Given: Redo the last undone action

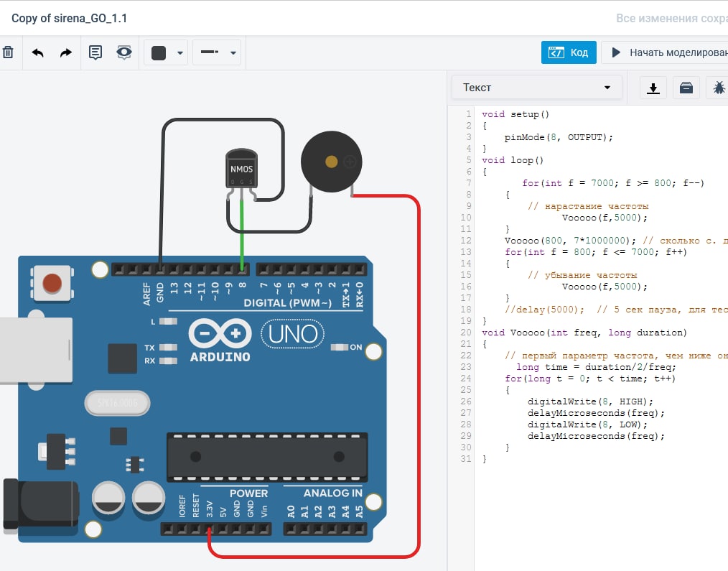Looking at the screenshot, I should tap(65, 52).
